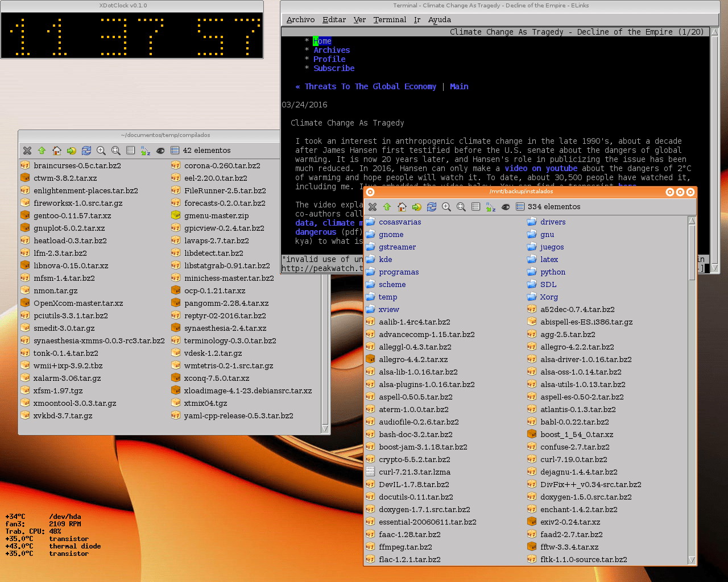
Task: Toggle hidden files eye in compilados toolbar
Action: tap(160, 151)
